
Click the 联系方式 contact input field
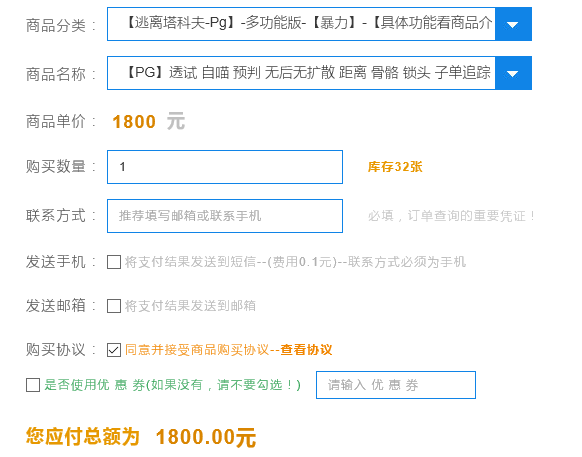(225, 216)
